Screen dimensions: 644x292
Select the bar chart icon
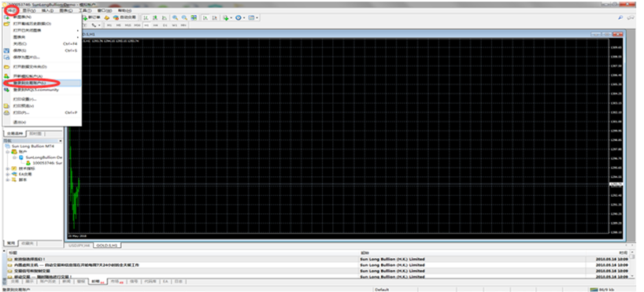click(x=146, y=17)
